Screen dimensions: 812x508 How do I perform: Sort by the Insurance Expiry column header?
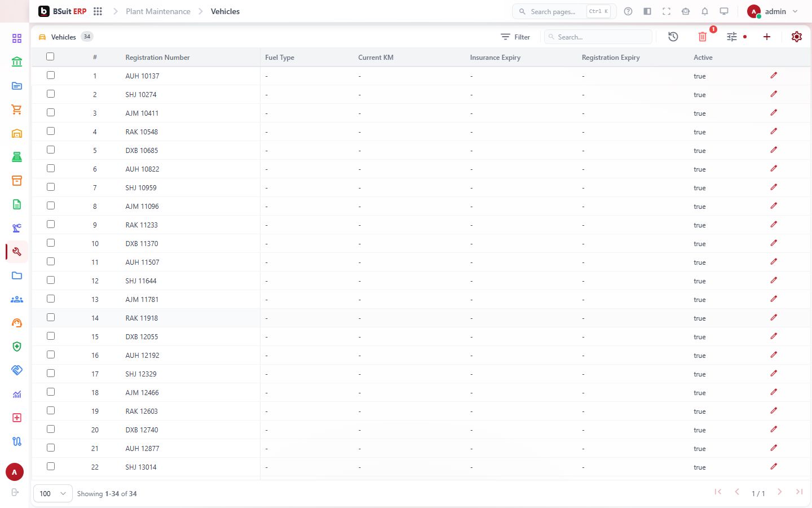pos(495,58)
